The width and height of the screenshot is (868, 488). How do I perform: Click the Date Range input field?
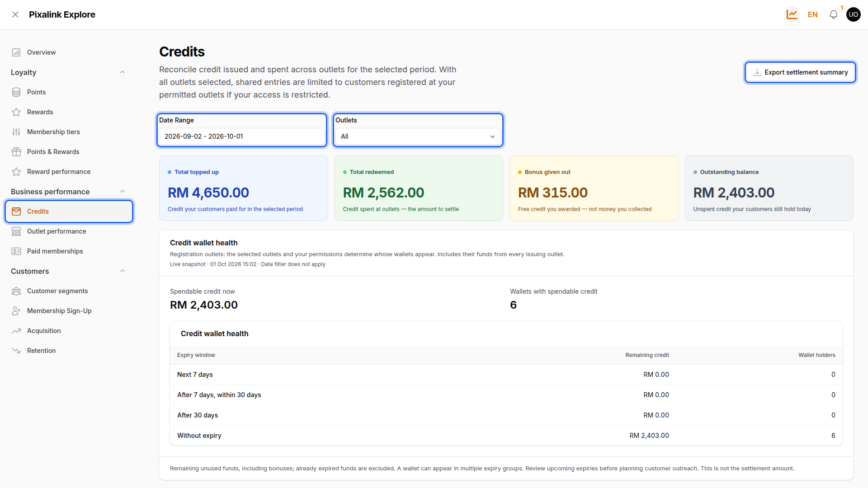point(241,136)
